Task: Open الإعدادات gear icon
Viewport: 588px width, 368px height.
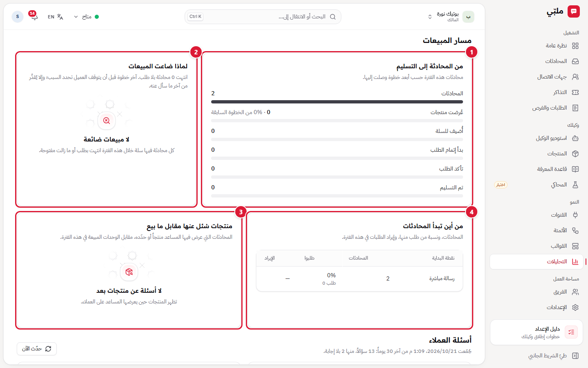Action: (575, 307)
